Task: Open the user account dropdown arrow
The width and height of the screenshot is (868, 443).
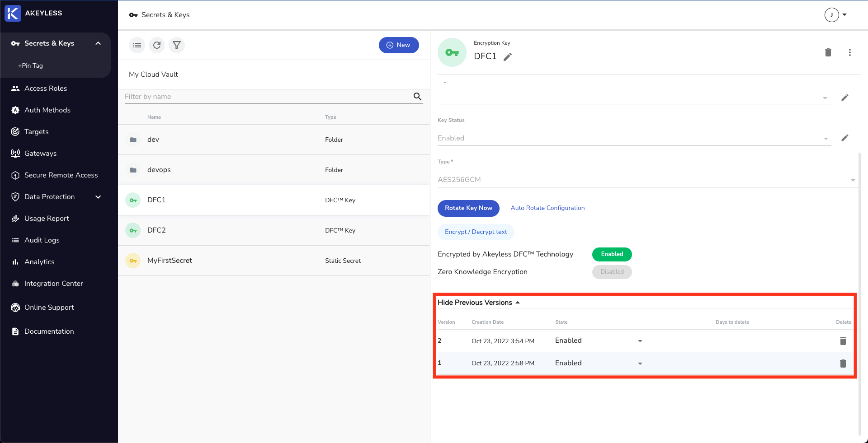Action: pos(844,15)
